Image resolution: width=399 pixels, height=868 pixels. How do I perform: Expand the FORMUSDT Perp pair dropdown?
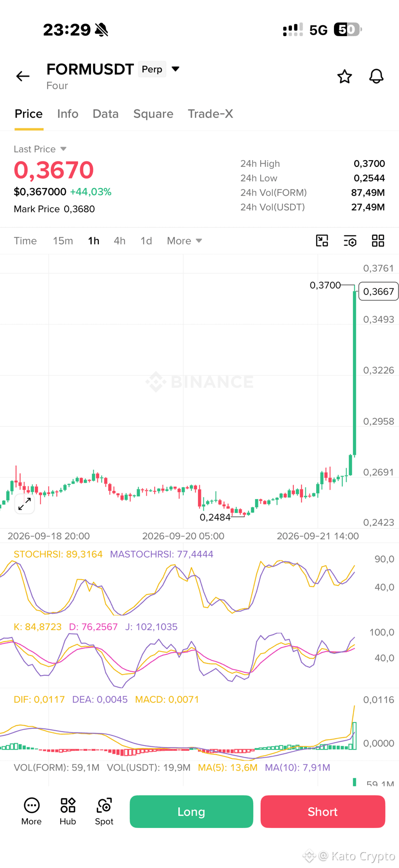[176, 69]
